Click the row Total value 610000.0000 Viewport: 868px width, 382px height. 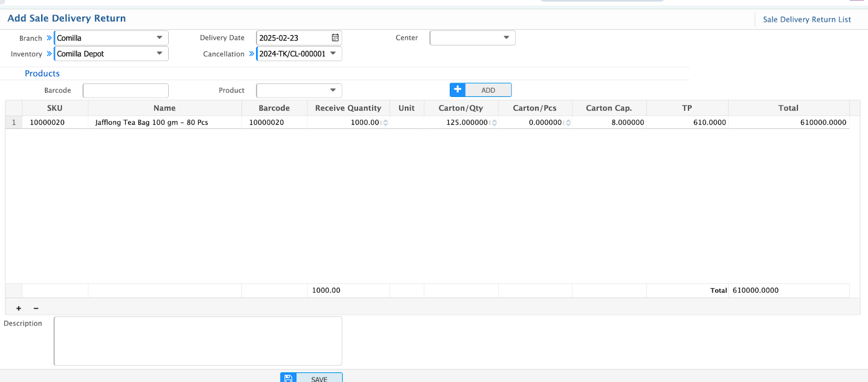(x=823, y=122)
